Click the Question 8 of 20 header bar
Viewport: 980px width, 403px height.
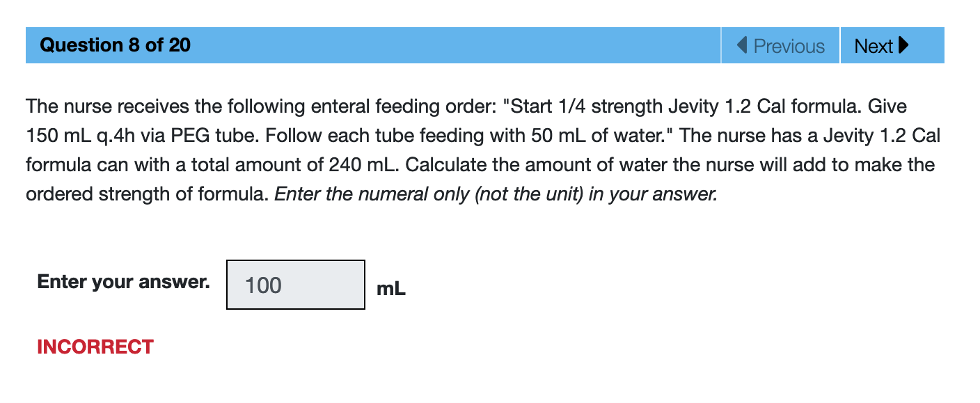pyautogui.click(x=278, y=45)
